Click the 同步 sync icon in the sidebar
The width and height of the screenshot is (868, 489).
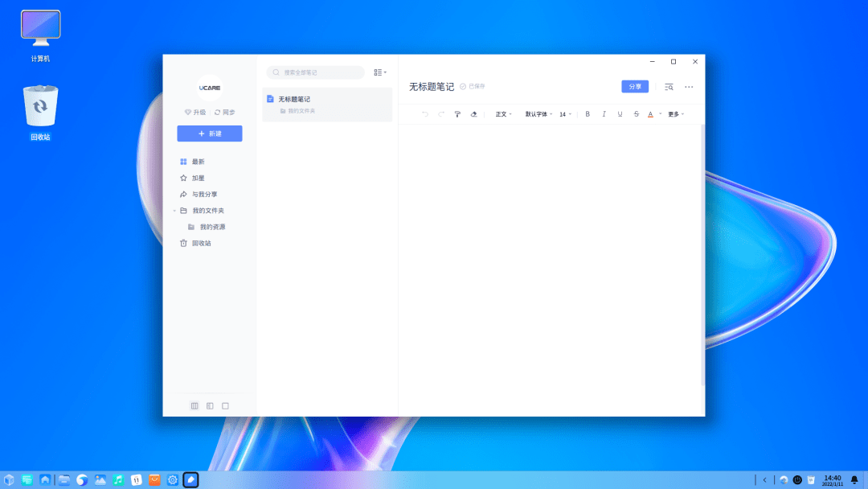223,112
